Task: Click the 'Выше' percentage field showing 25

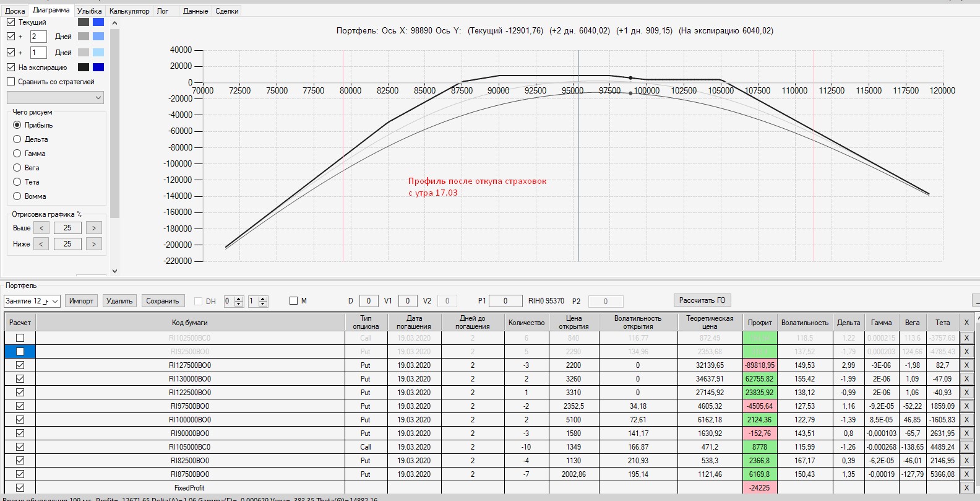Action: coord(67,228)
